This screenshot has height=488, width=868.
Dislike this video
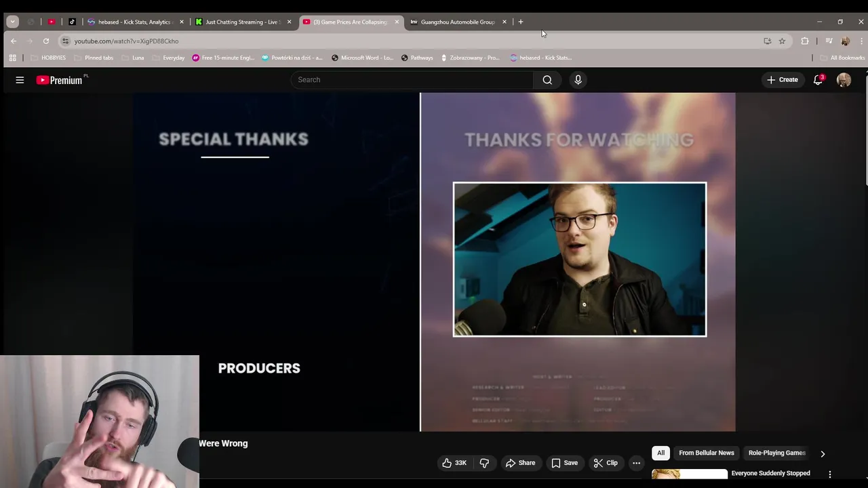click(484, 463)
